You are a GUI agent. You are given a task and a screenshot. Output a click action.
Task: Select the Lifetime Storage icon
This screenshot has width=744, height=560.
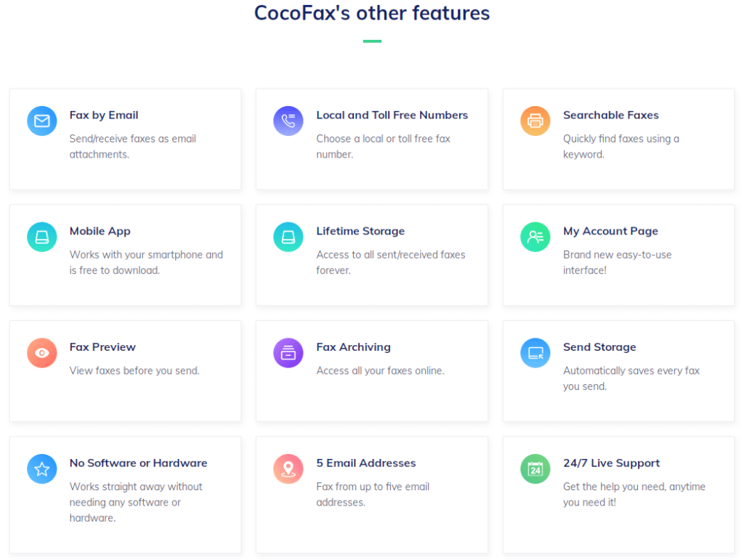point(288,237)
